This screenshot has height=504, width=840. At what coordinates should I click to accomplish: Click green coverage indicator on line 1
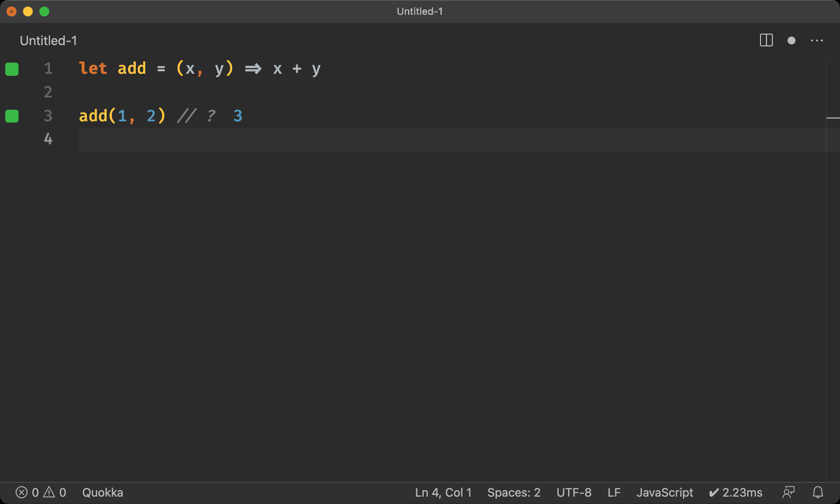[x=12, y=69]
